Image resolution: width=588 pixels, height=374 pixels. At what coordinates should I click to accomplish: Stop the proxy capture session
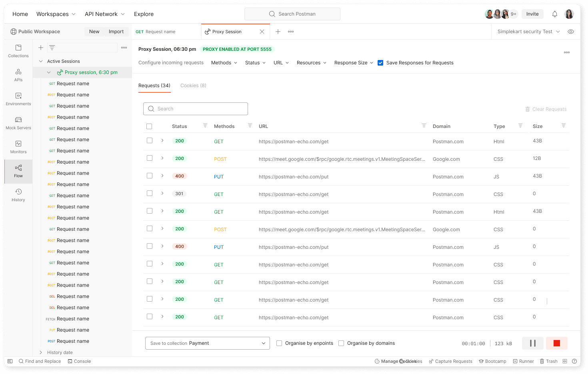click(557, 343)
